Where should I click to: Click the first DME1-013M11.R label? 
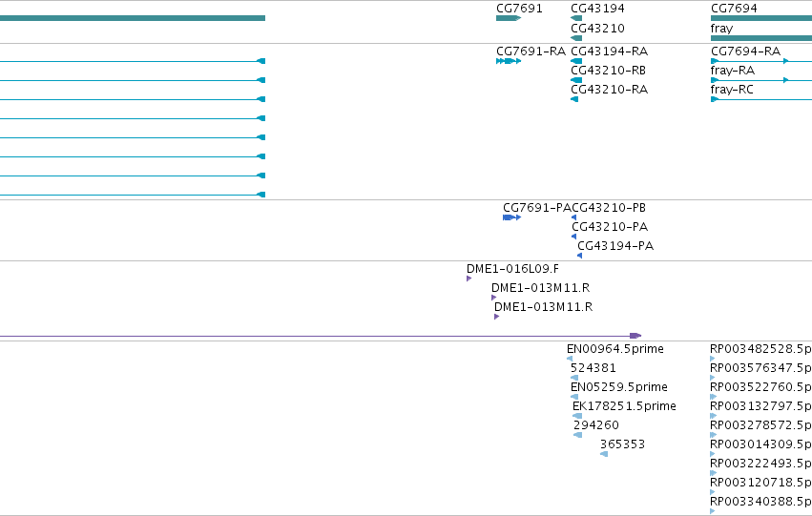coord(541,288)
